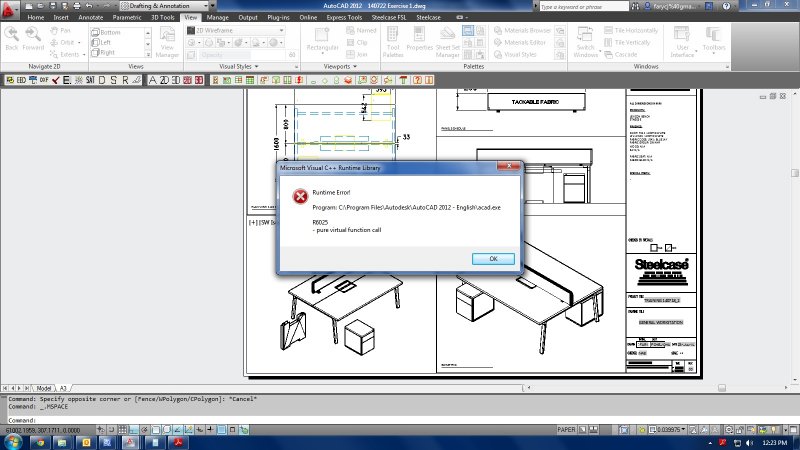
Task: Open the Extents zoom dropdown arrow
Action: (x=84, y=54)
